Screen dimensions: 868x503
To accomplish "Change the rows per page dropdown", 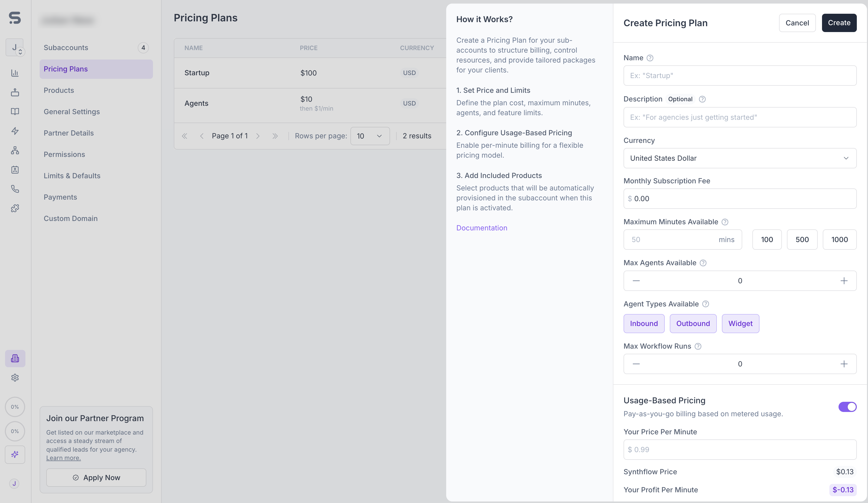I will 370,136.
